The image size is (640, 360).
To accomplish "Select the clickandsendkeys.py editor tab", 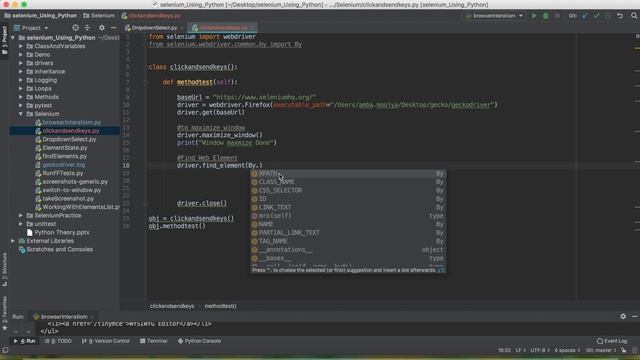I will pos(223,28).
